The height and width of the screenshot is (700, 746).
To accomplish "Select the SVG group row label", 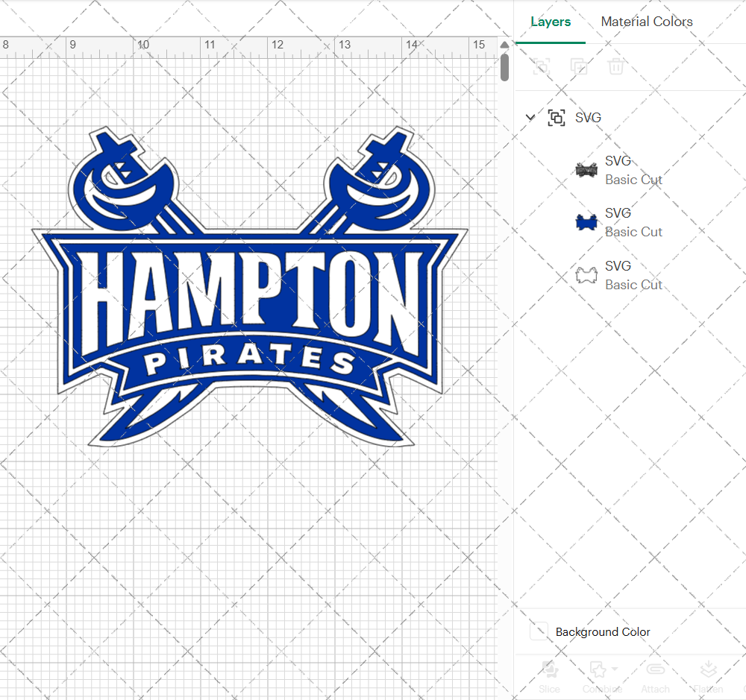I will tap(588, 118).
